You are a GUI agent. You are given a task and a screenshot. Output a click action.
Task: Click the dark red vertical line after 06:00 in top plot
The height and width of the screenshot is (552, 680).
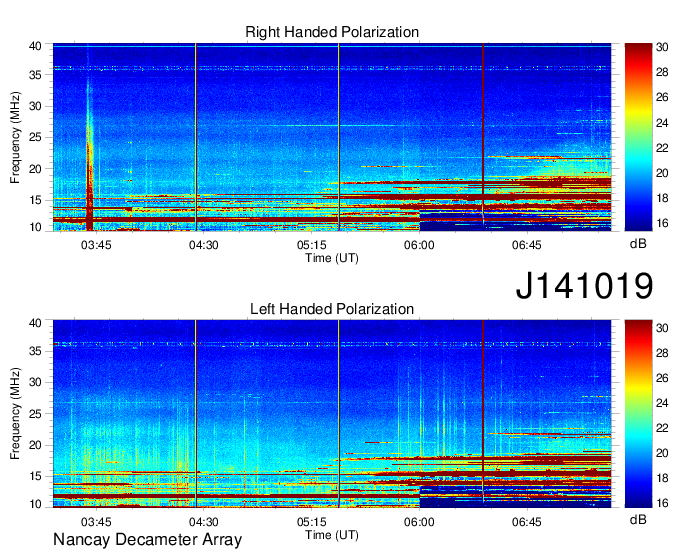[x=483, y=137]
